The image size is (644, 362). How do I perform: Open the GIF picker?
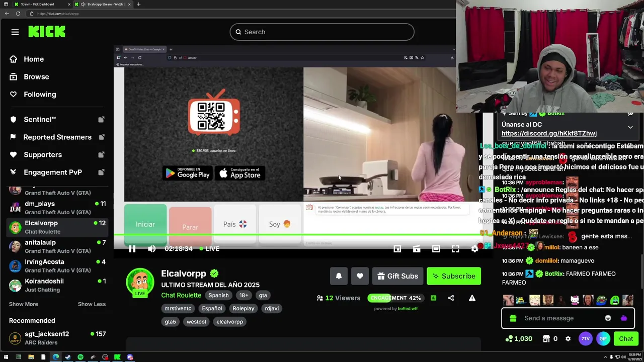pyautogui.click(x=603, y=339)
